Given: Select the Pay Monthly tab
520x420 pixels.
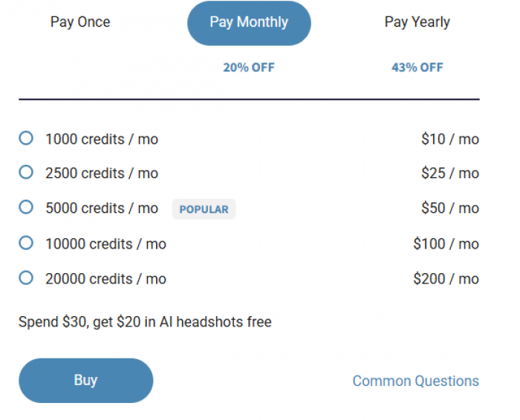Looking at the screenshot, I should (249, 23).
